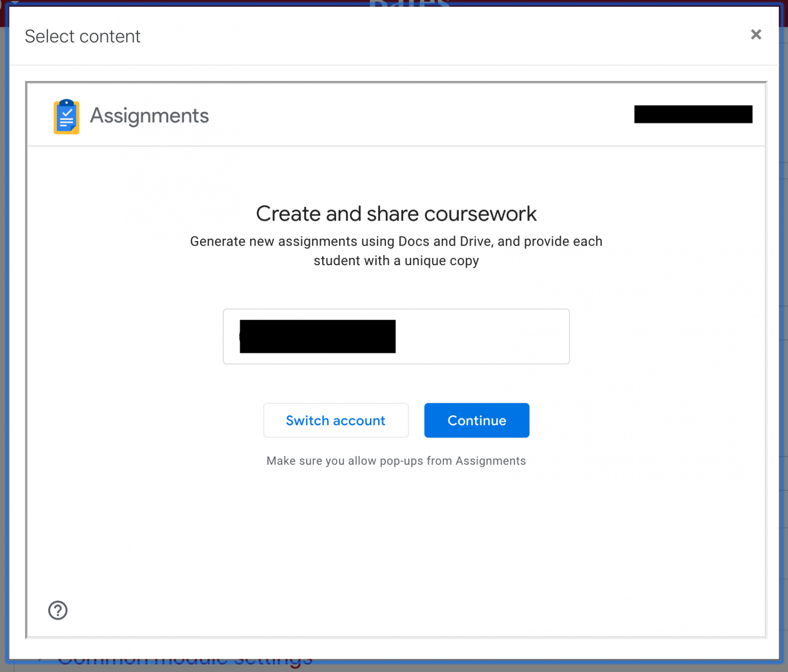
Task: Click the pop-ups notice below the buttons
Action: (396, 461)
